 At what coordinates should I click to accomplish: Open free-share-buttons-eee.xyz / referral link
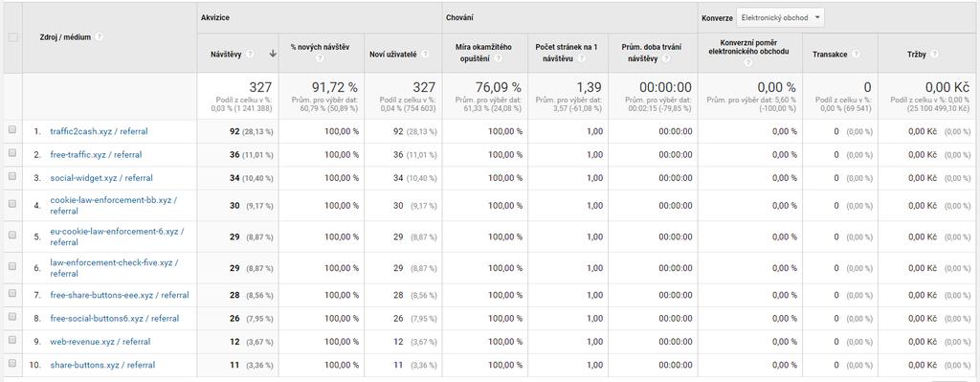pos(120,295)
